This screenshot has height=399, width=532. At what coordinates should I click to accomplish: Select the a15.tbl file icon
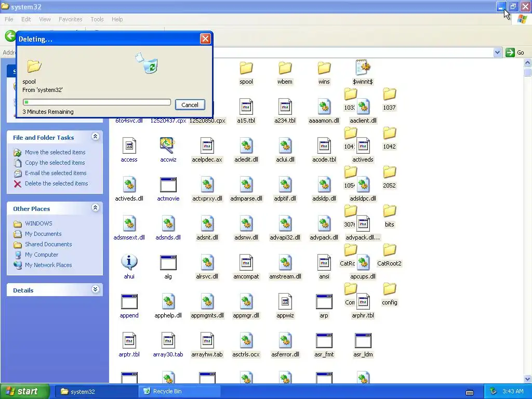click(246, 107)
